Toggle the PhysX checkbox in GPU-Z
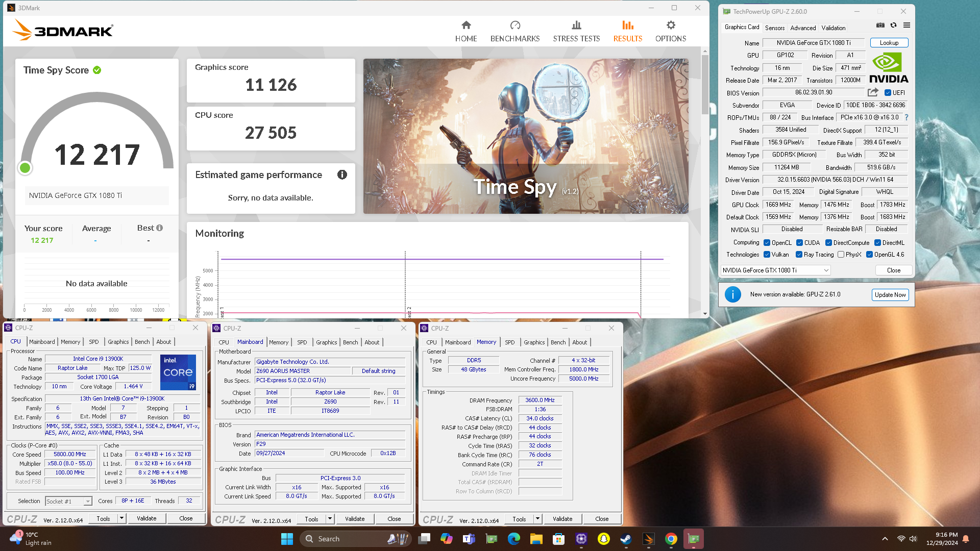 (841, 255)
